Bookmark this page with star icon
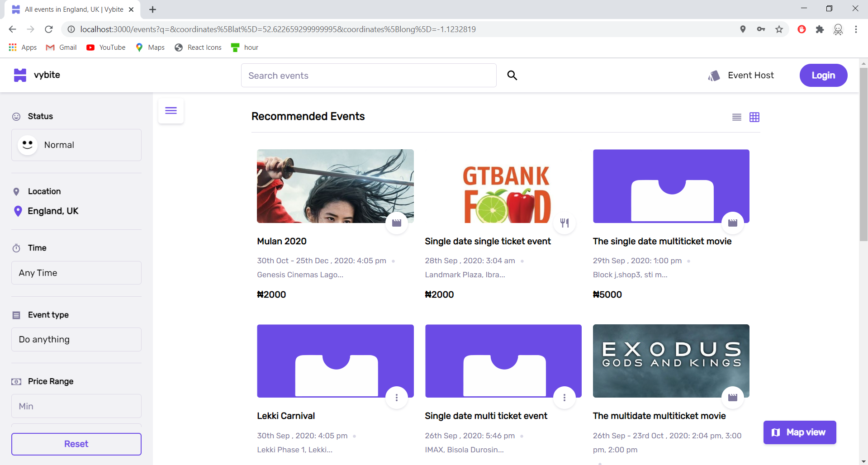The image size is (868, 465). tap(779, 29)
